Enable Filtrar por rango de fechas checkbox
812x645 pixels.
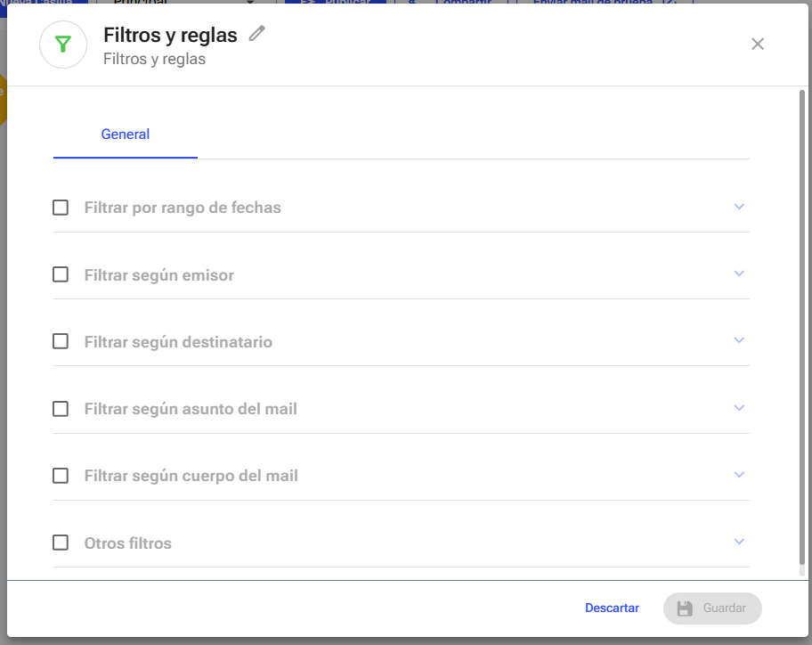(x=61, y=208)
